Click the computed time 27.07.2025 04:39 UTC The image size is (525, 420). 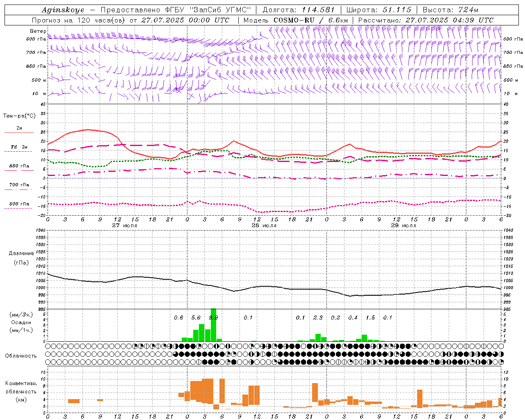click(x=450, y=20)
